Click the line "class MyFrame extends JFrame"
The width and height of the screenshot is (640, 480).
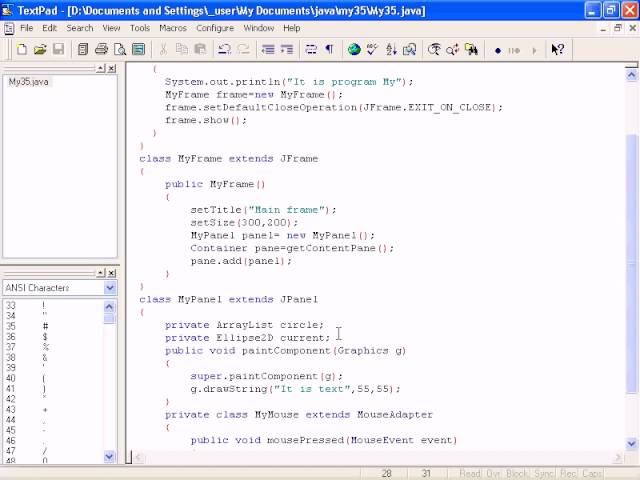228,159
